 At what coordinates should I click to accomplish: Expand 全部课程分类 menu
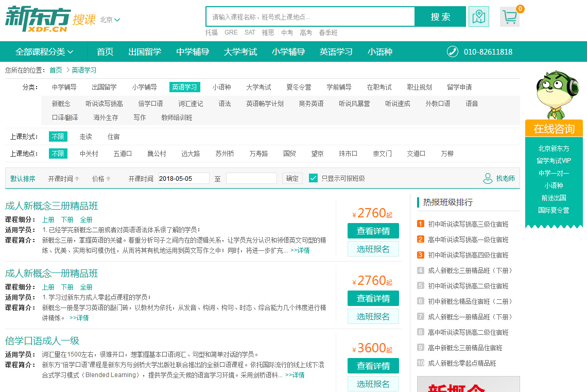point(44,52)
